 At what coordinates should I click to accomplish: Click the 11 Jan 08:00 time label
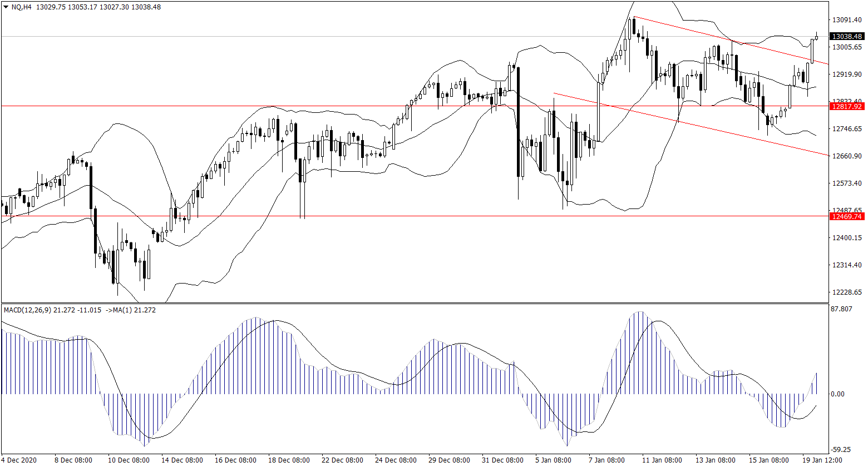coord(662,460)
